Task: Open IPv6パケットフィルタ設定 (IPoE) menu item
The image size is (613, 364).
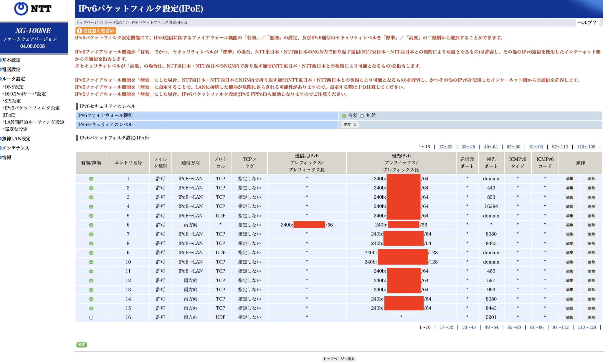Action: [x=31, y=112]
